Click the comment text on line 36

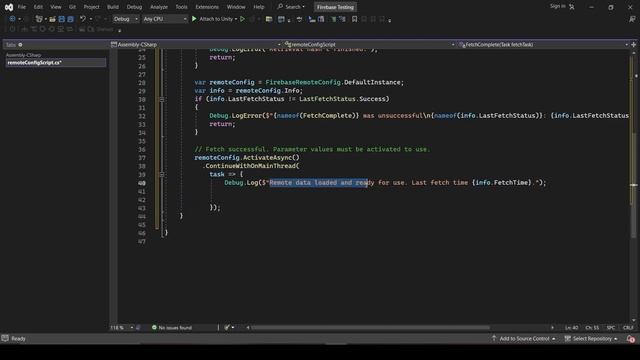312,149
